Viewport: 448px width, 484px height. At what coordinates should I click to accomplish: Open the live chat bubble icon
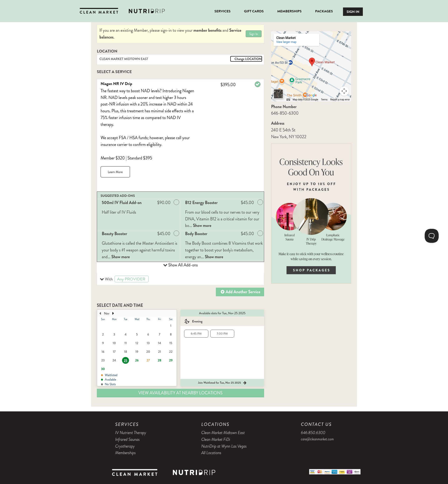tap(431, 236)
